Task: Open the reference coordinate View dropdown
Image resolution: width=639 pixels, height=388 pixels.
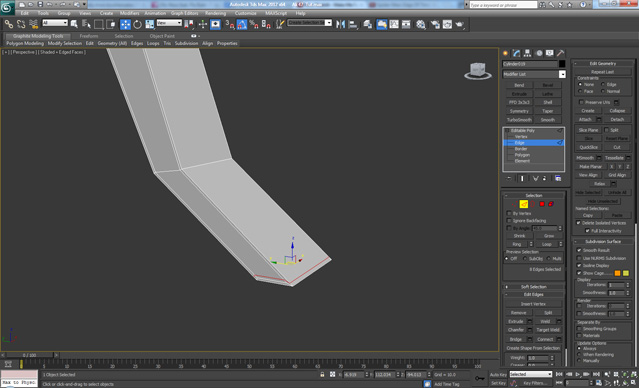Action: (169, 23)
